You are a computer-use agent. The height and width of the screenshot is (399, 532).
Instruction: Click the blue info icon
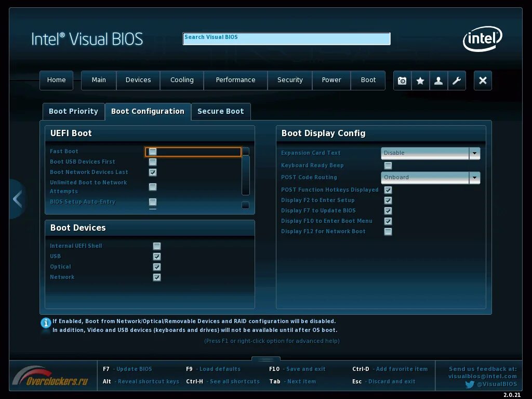click(x=46, y=323)
